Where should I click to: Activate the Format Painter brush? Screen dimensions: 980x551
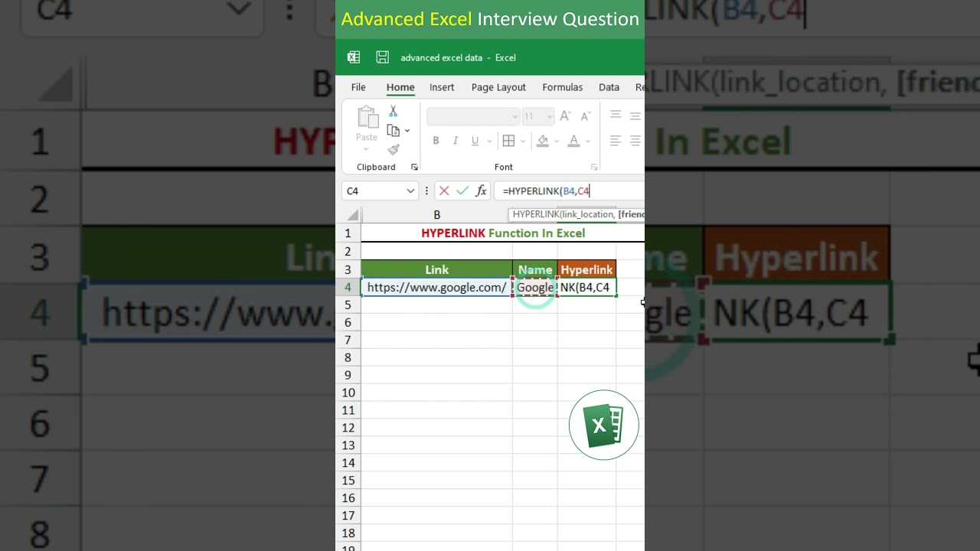pos(394,150)
